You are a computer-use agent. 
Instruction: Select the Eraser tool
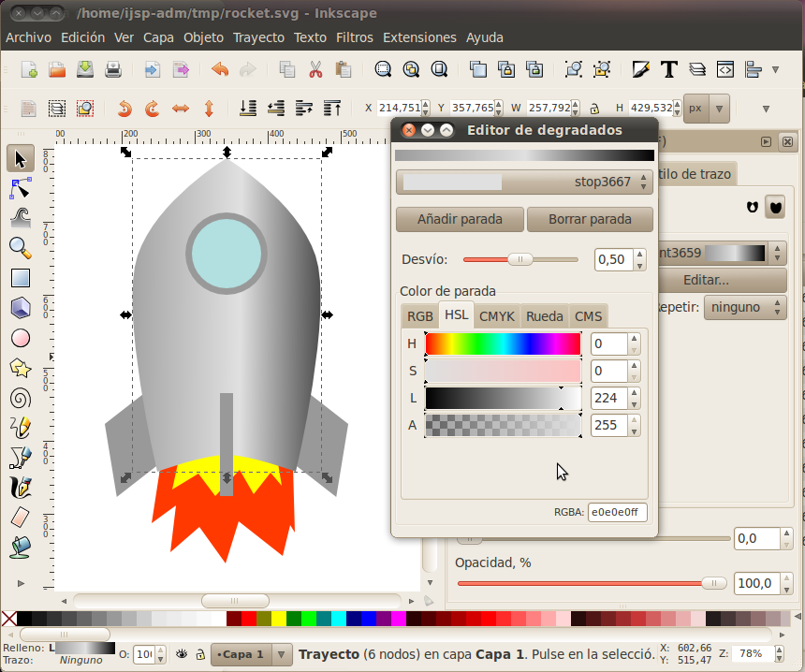click(x=21, y=518)
